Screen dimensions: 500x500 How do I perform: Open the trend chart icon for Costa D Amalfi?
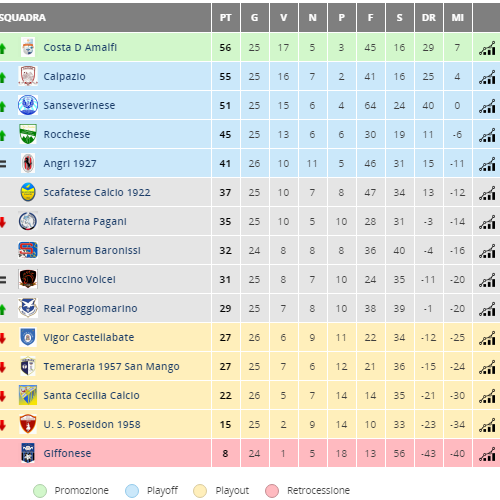point(487,48)
